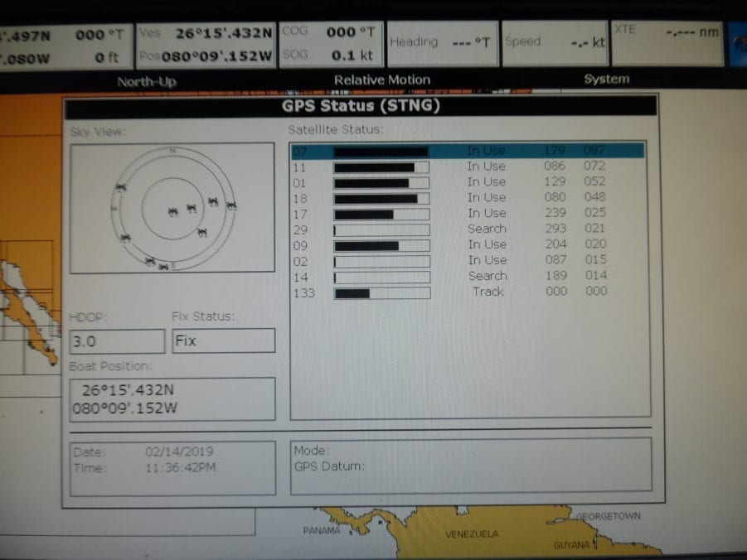Click the GEORGETOWN label on the chart
This screenshot has height=560, width=747.
coord(608,516)
